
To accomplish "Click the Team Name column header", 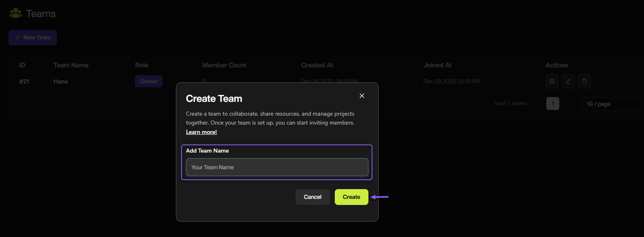I will [71, 65].
